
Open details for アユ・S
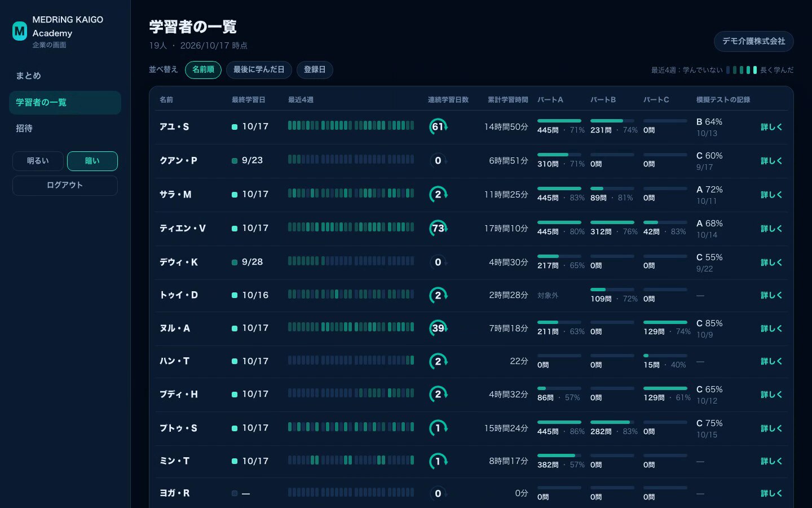point(771,127)
